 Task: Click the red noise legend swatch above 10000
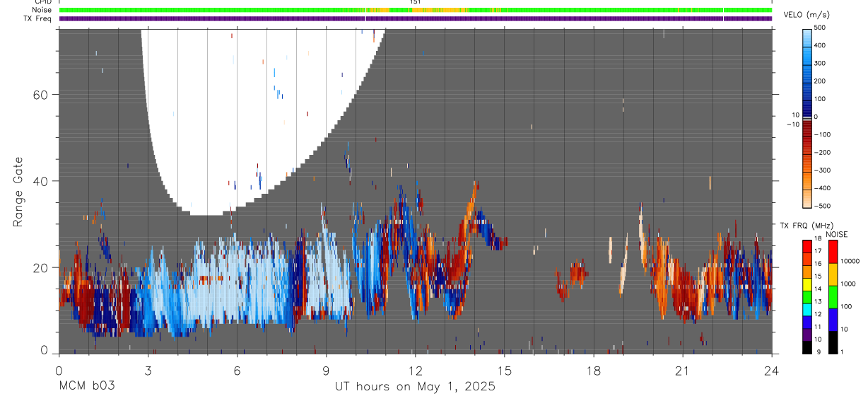click(x=833, y=252)
